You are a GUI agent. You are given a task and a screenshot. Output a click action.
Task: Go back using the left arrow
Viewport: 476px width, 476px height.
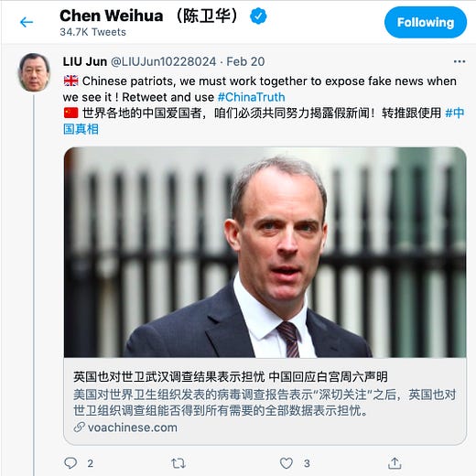point(27,22)
